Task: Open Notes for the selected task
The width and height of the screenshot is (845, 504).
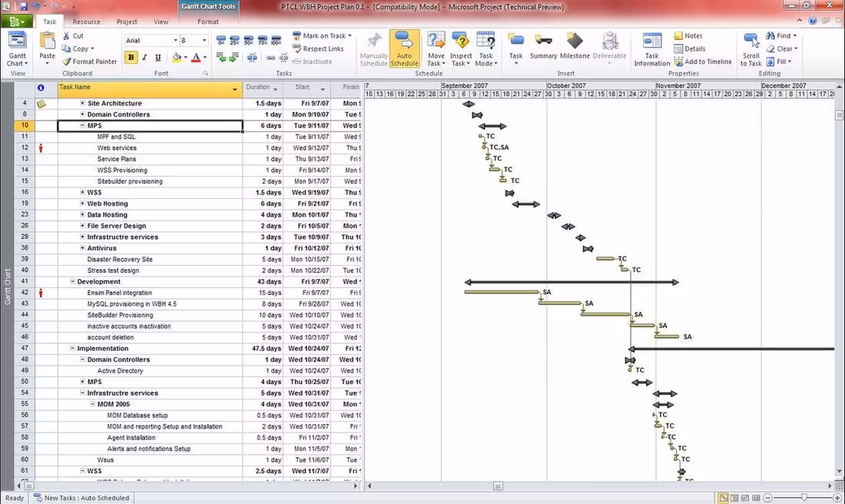Action: [686, 35]
